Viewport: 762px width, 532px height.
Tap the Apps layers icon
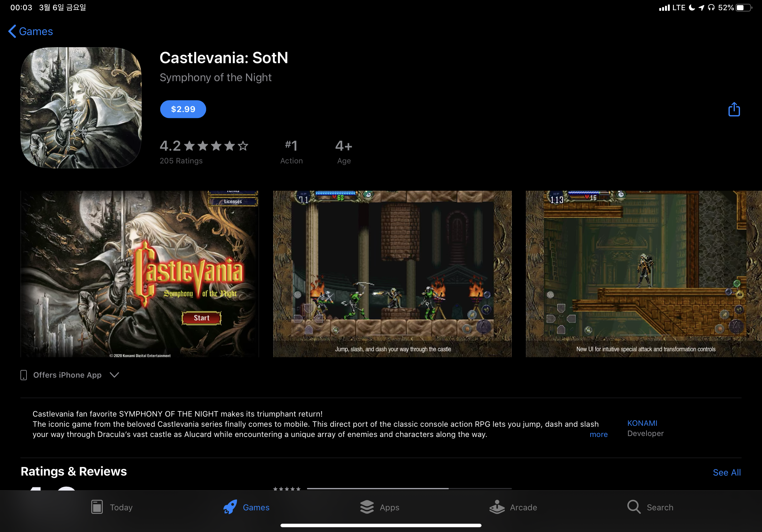click(x=367, y=507)
